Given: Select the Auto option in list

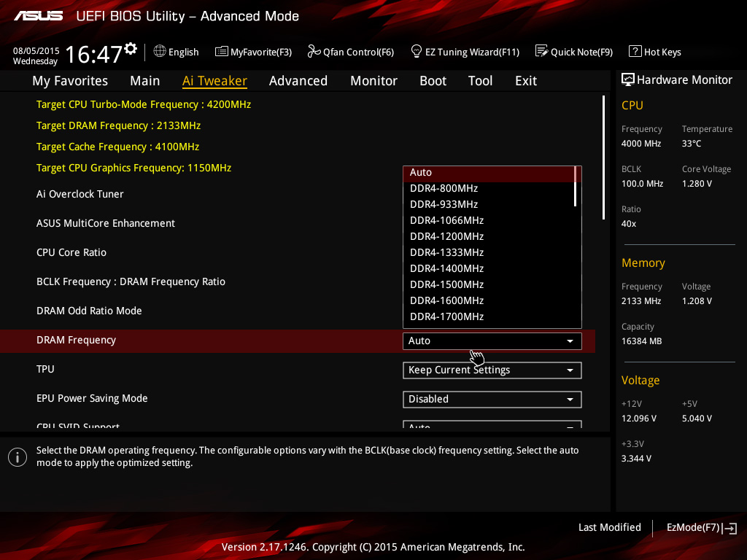Looking at the screenshot, I should pyautogui.click(x=421, y=173).
